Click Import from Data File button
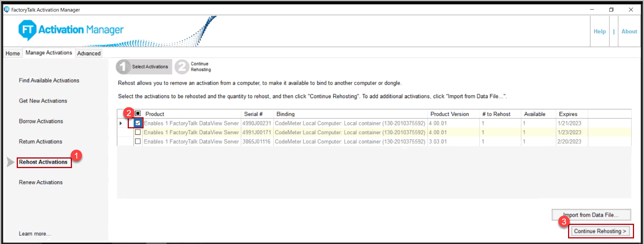The height and width of the screenshot is (244, 644). point(591,215)
